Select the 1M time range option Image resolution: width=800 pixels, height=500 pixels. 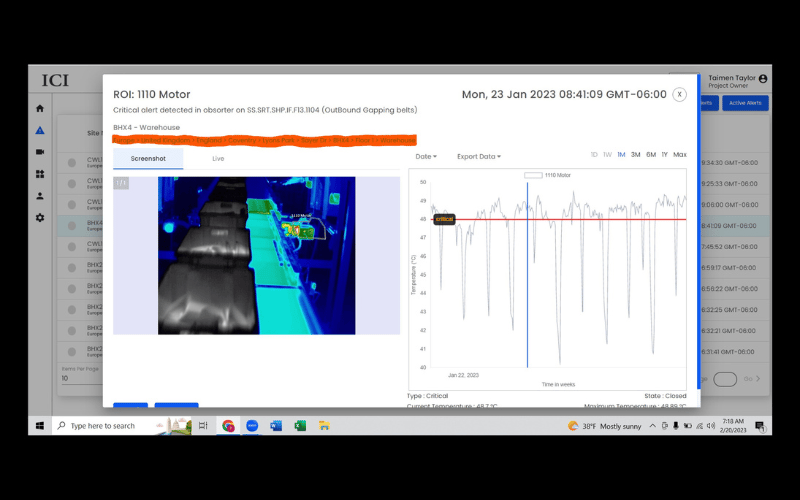point(621,155)
